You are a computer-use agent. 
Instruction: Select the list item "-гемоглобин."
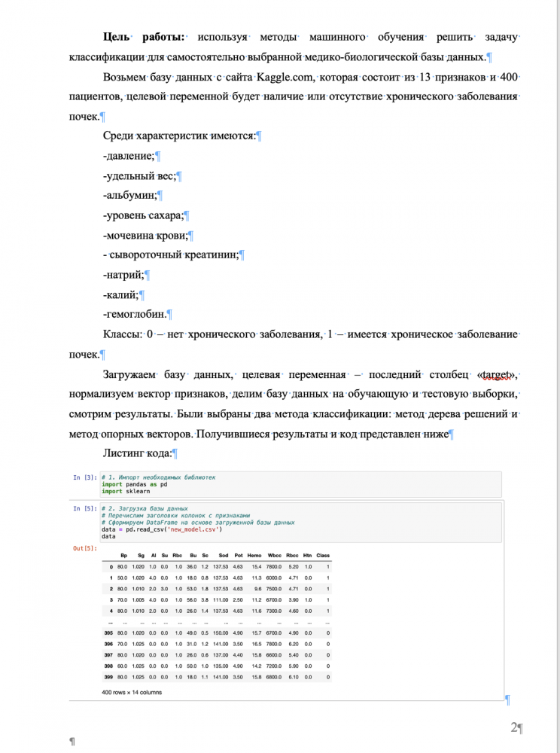tap(135, 314)
